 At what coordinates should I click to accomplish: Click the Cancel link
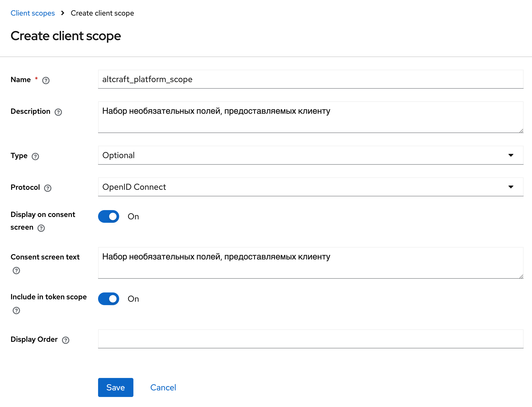tap(163, 387)
